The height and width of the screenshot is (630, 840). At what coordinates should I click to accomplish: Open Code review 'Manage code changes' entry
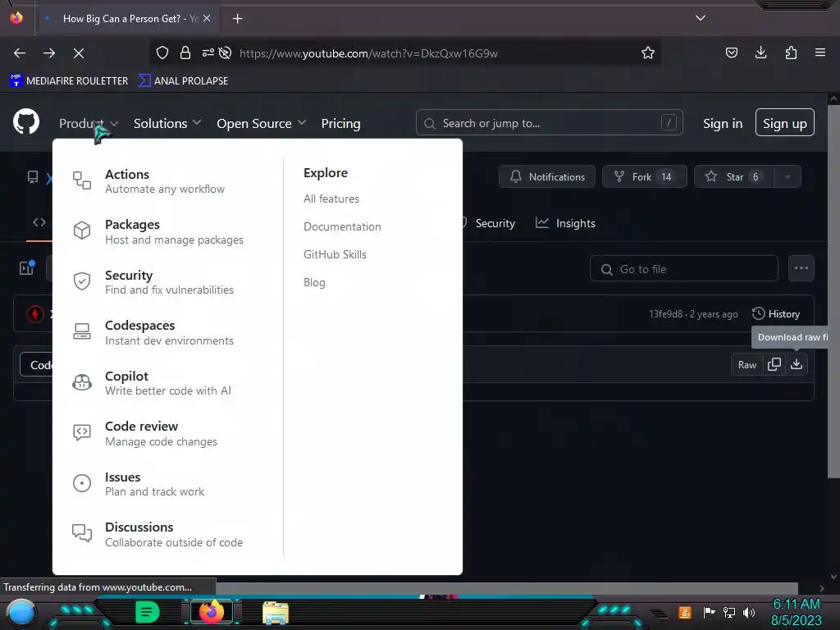coord(144,433)
